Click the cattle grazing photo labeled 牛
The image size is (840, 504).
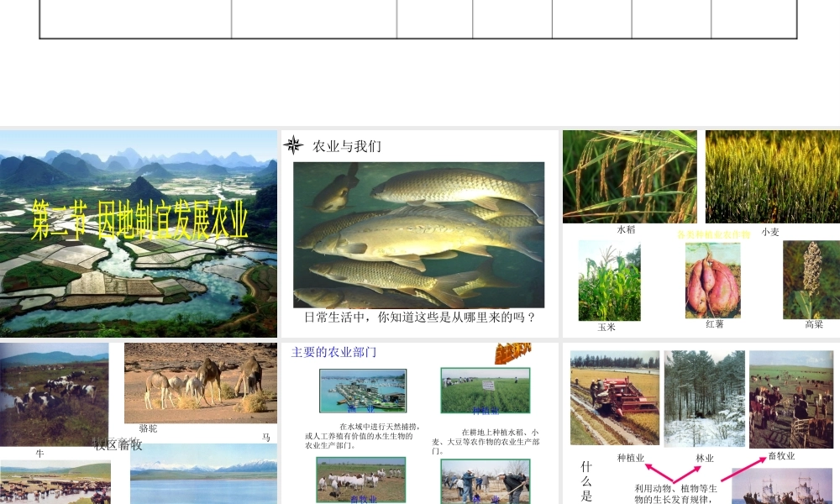click(x=54, y=395)
